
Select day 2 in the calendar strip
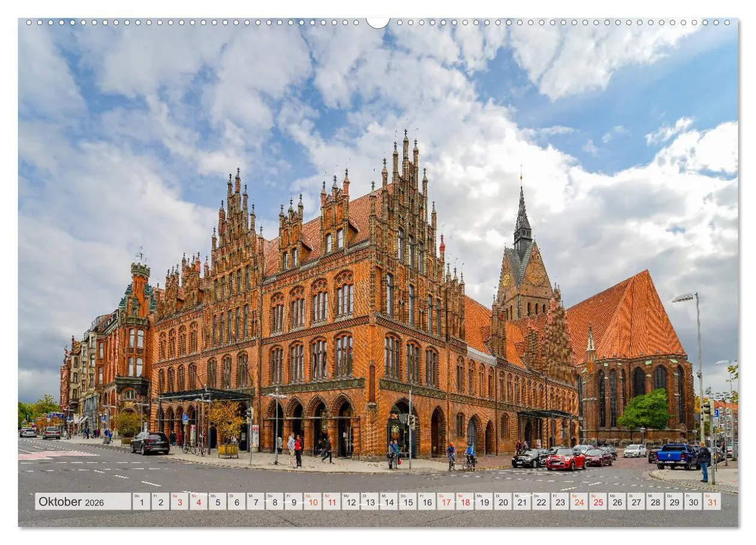click(x=160, y=502)
